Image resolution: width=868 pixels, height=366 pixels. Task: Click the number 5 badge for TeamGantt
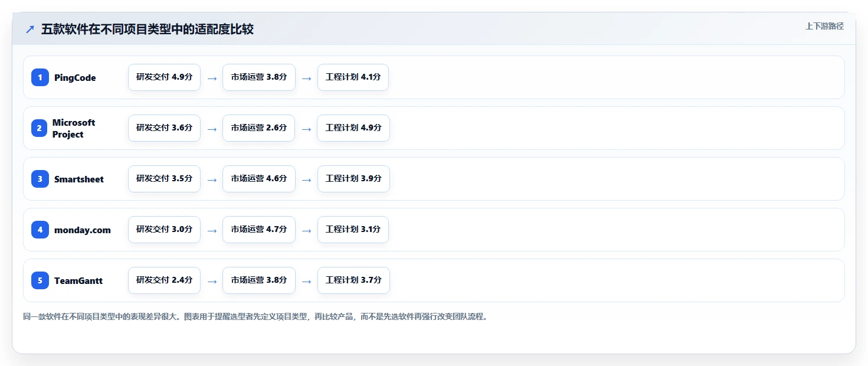tap(40, 280)
